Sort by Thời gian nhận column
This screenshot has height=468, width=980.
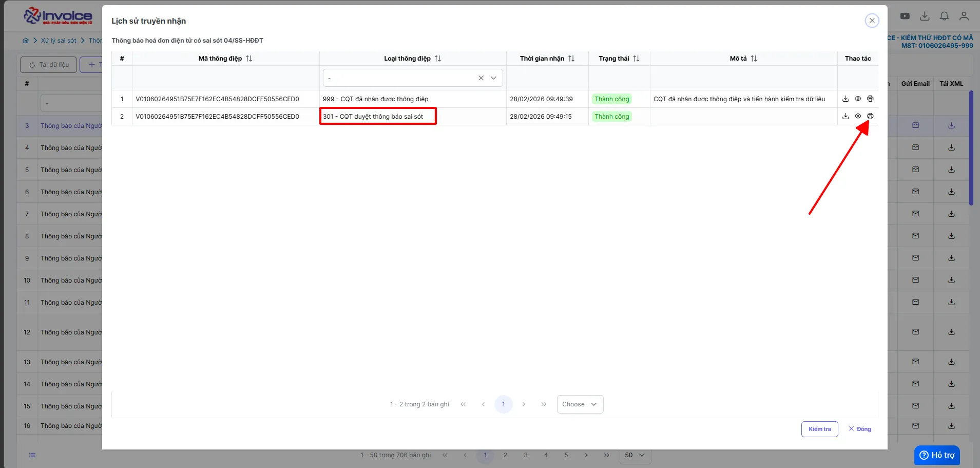(x=571, y=59)
